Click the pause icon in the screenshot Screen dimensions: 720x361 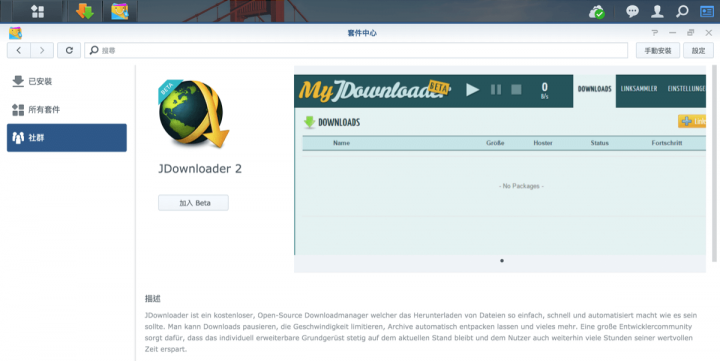[496, 90]
